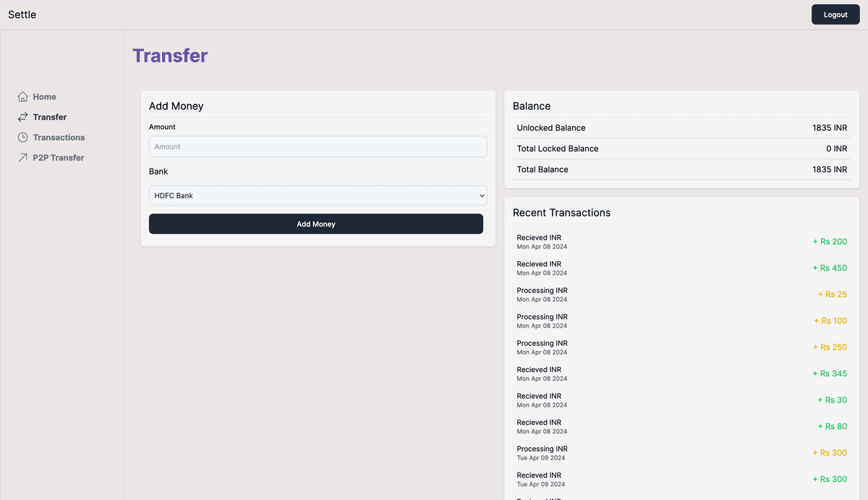Click the + Rs 30 received amount

832,400
